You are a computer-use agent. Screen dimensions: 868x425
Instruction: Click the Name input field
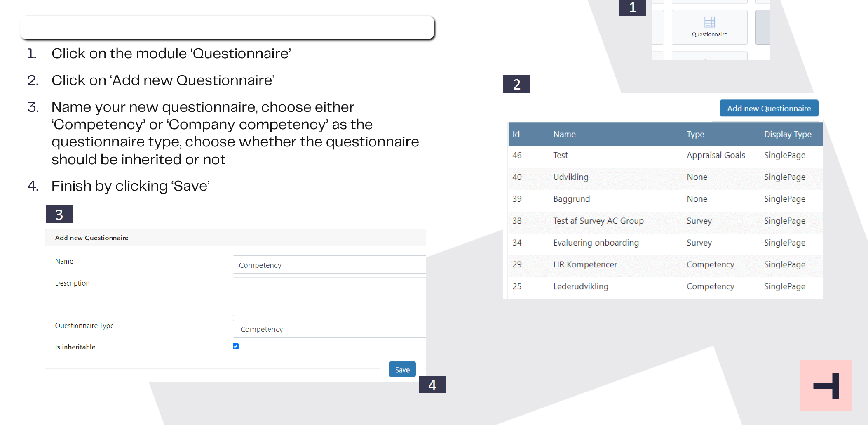(329, 264)
